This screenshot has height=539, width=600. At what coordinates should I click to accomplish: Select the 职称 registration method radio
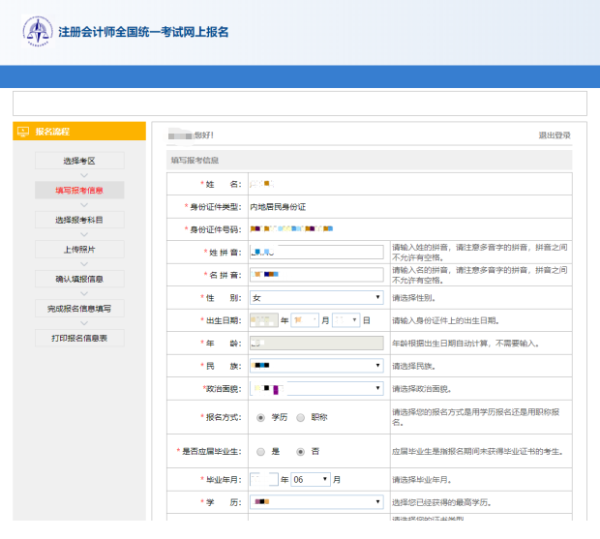click(300, 417)
